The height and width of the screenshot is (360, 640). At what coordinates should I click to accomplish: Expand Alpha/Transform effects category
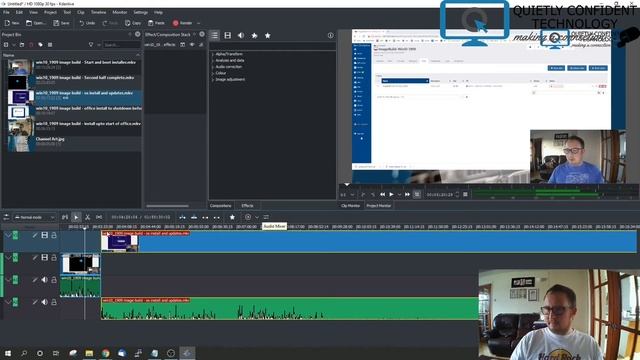213,54
